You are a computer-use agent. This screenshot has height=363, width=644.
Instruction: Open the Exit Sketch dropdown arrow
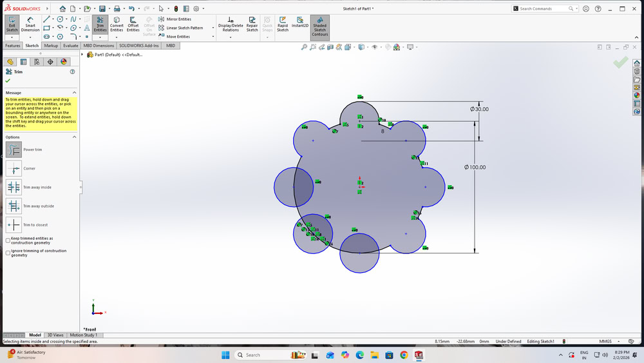click(12, 37)
